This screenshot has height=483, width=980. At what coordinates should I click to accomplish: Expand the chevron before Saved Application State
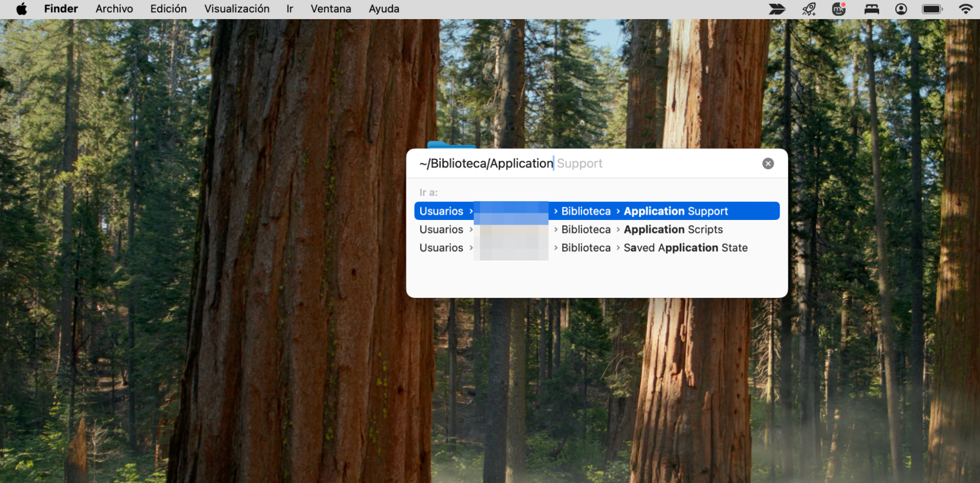pyautogui.click(x=619, y=248)
